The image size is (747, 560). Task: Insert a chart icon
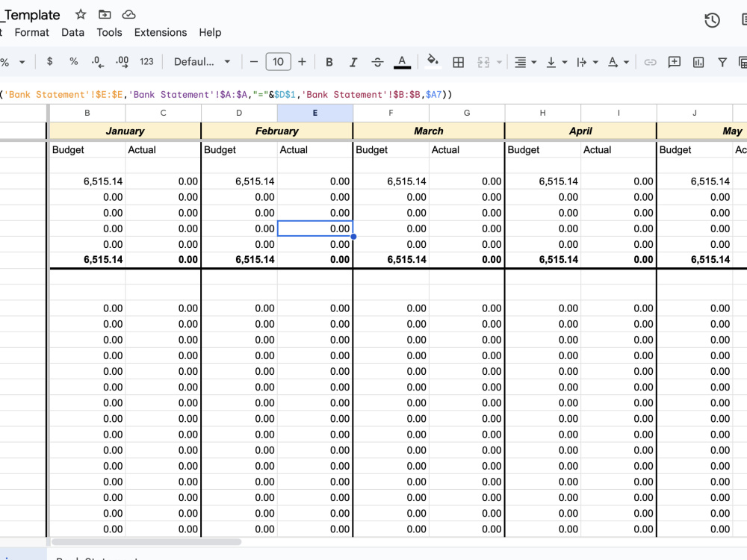click(698, 62)
